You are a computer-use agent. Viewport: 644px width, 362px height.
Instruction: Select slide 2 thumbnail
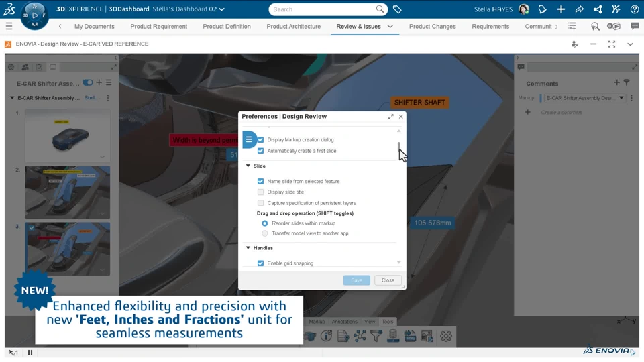click(x=67, y=192)
